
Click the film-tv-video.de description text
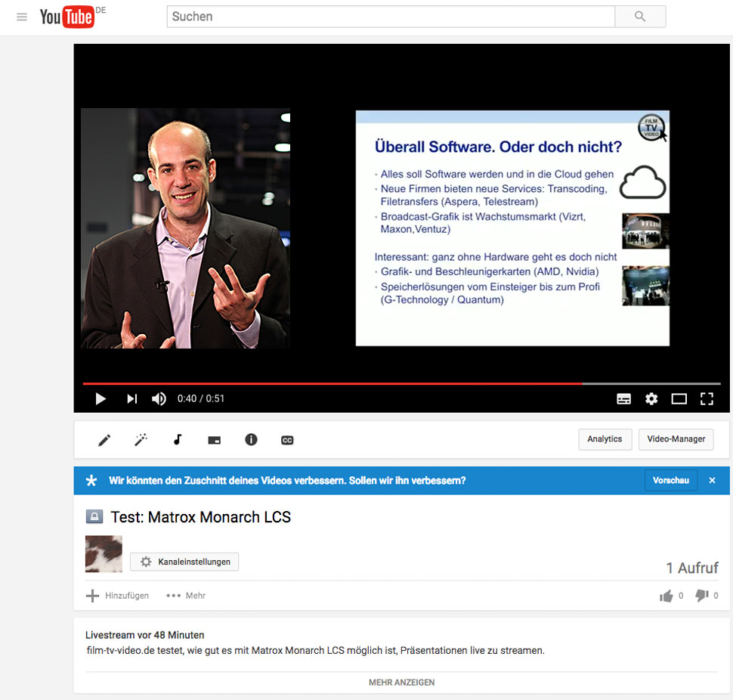coord(316,650)
